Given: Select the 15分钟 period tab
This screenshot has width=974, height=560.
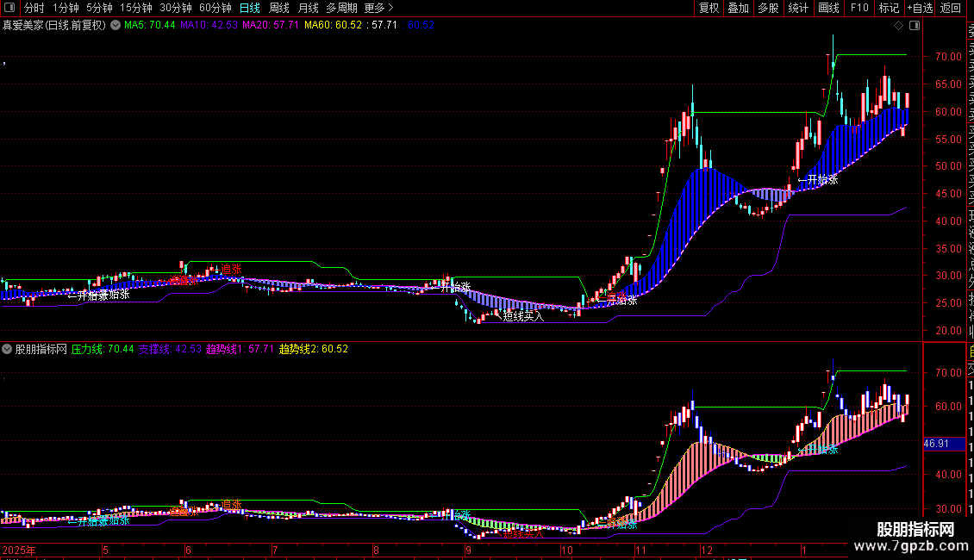Looking at the screenshot, I should coord(136,8).
